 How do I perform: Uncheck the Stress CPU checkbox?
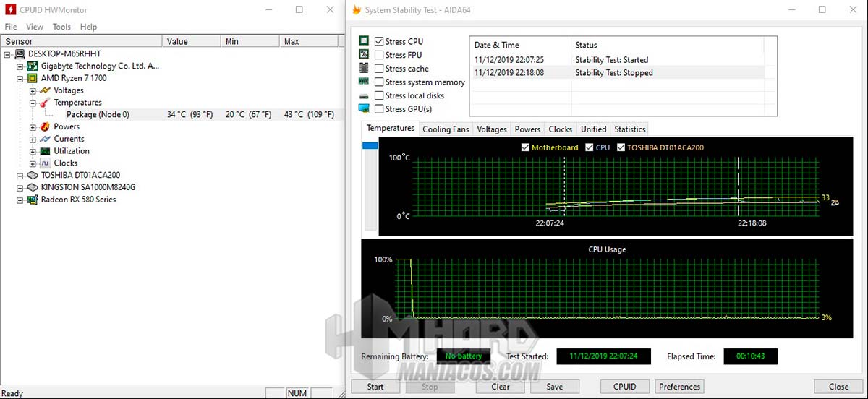point(379,42)
